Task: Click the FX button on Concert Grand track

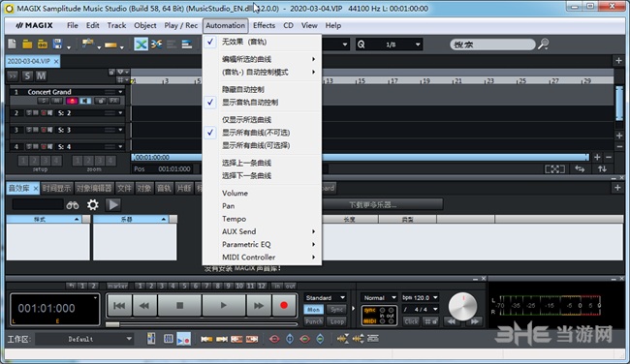Action: 114,101
